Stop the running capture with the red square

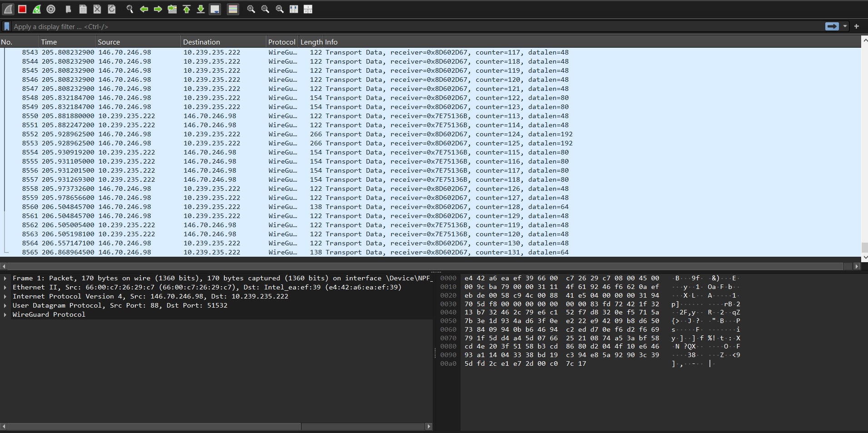[22, 9]
